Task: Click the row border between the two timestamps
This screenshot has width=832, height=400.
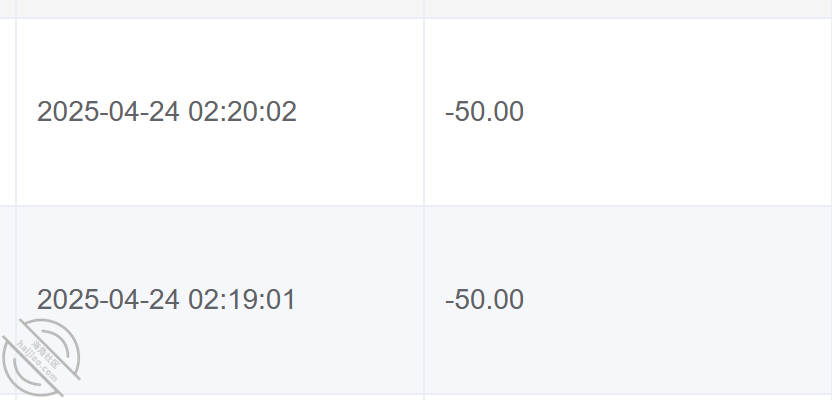Action: pyautogui.click(x=220, y=206)
